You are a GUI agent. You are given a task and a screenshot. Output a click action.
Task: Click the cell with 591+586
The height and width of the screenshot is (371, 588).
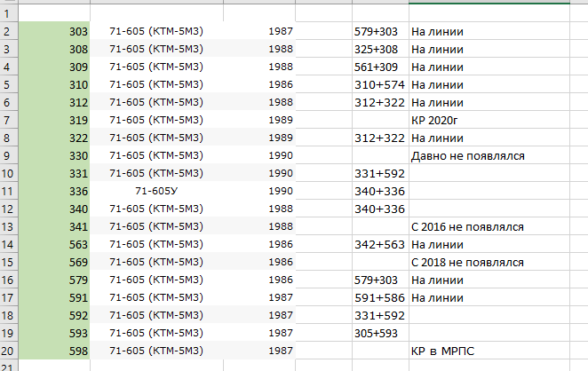[379, 297]
